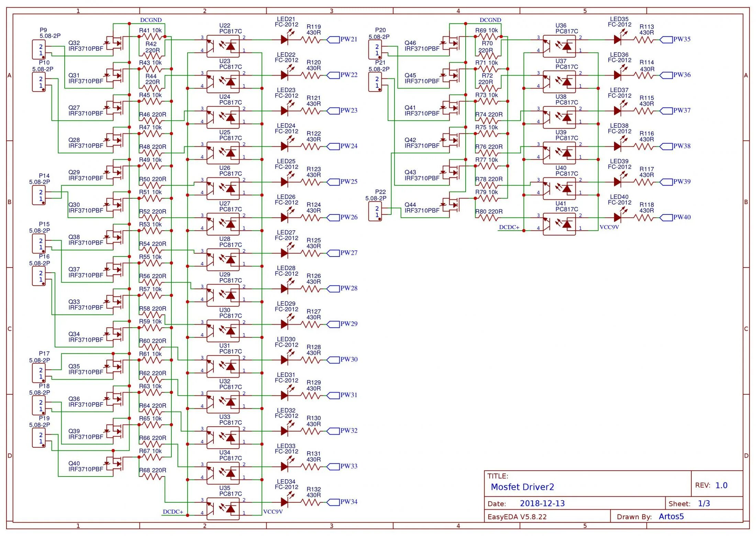Click the left DCGND net label
The width and height of the screenshot is (756, 536).
[x=151, y=20]
